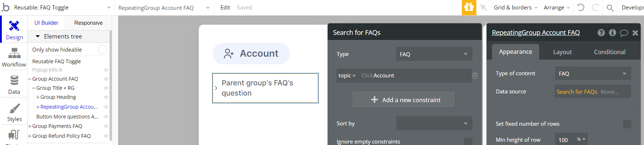Click the gift box icon

[469, 8]
